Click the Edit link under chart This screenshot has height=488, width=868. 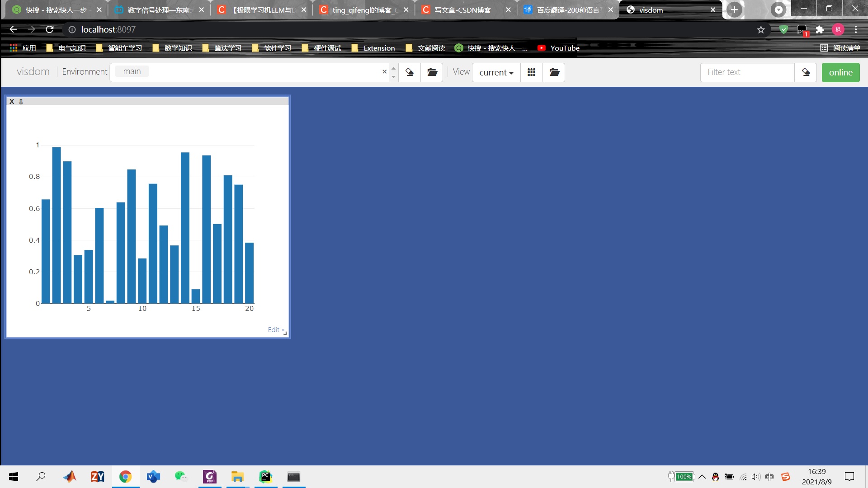click(274, 330)
